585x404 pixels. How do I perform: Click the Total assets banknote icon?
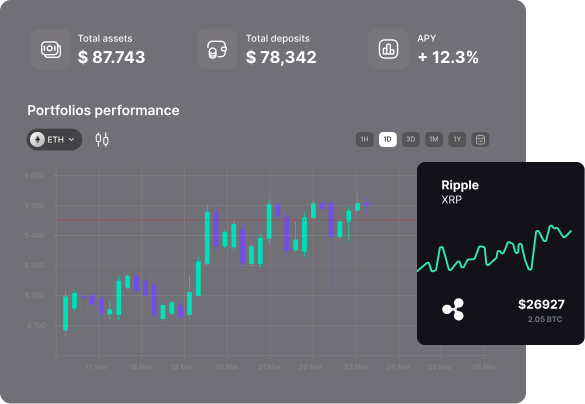(51, 49)
